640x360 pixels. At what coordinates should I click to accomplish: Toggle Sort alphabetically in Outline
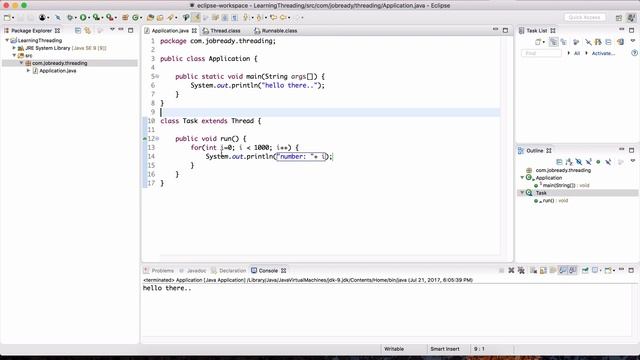(569, 162)
